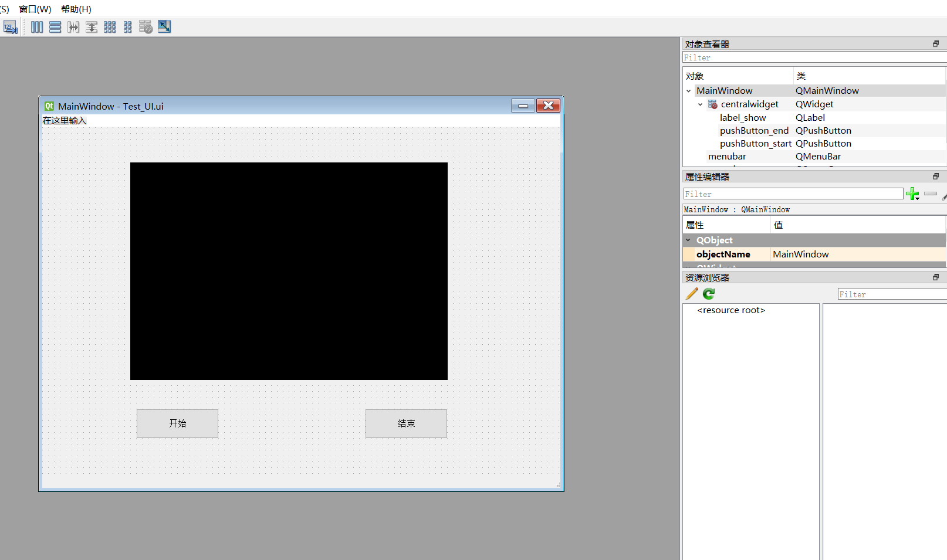Select pushButton_start in object tree
This screenshot has height=560, width=947.
pos(756,143)
